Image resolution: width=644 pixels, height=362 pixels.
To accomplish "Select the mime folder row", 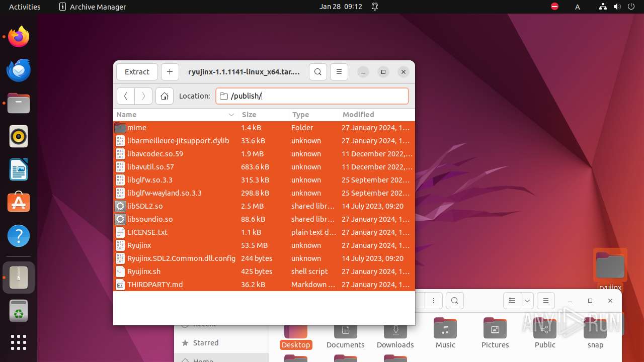I will [x=264, y=128].
